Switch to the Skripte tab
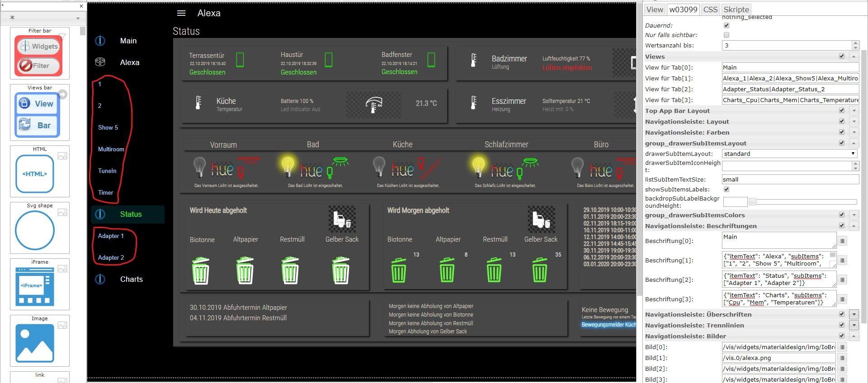This screenshot has width=868, height=383. [736, 9]
